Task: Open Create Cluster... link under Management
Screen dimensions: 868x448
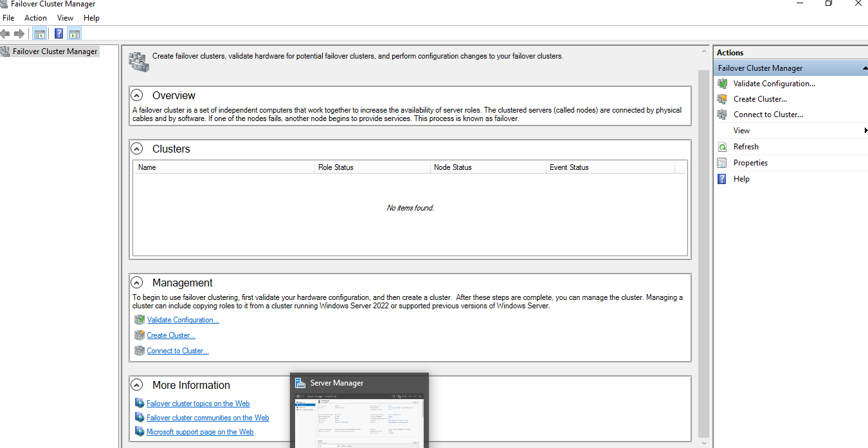Action: 171,335
